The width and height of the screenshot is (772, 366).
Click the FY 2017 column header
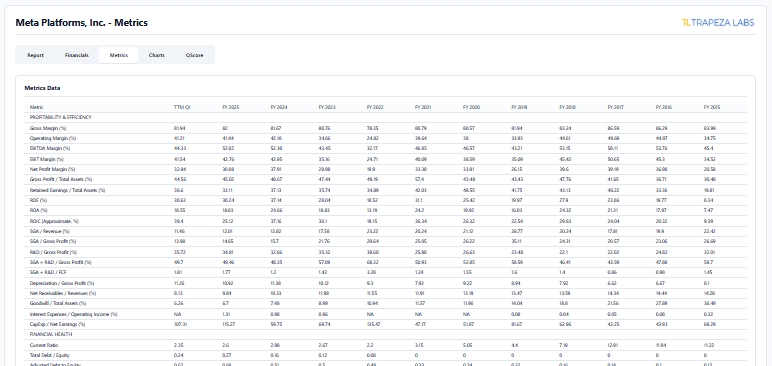click(615, 107)
